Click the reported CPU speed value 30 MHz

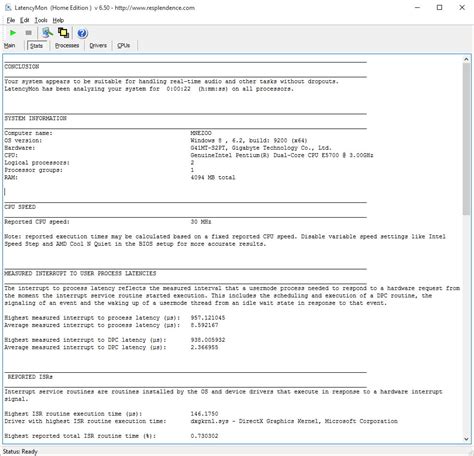[201, 222]
